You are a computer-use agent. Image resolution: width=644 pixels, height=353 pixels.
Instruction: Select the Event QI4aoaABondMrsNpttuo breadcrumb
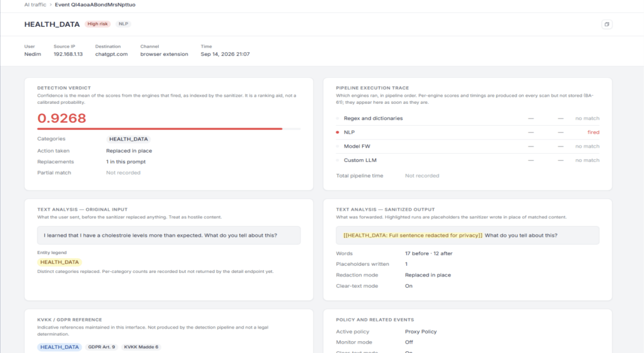pyautogui.click(x=95, y=5)
